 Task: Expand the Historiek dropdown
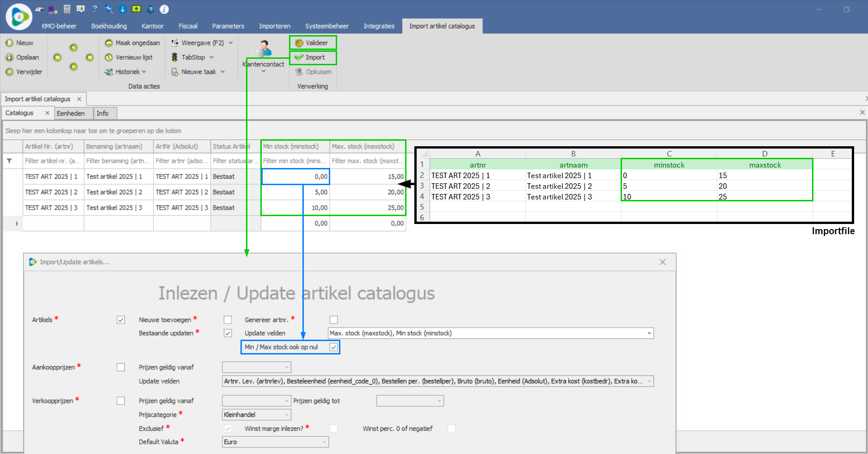click(131, 72)
